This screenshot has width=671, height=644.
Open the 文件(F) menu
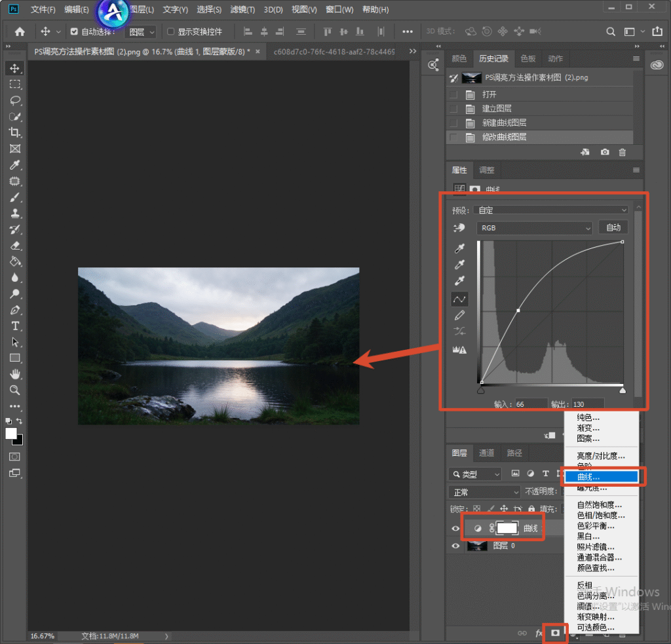click(43, 9)
